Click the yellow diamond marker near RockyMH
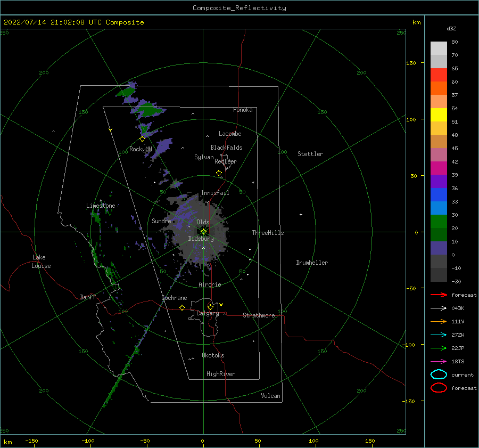Screen dimensions: 479x448 pyautogui.click(x=142, y=139)
